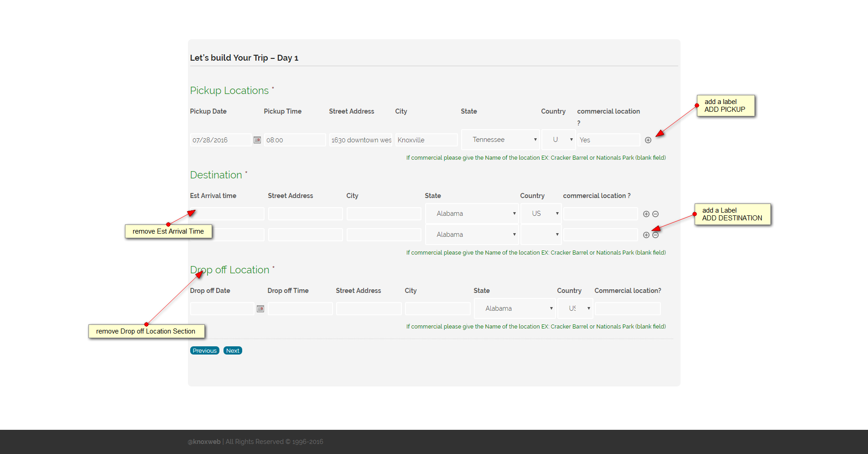This screenshot has width=868, height=454.
Task: Click the "Pickup Time" column label
Action: tap(283, 111)
